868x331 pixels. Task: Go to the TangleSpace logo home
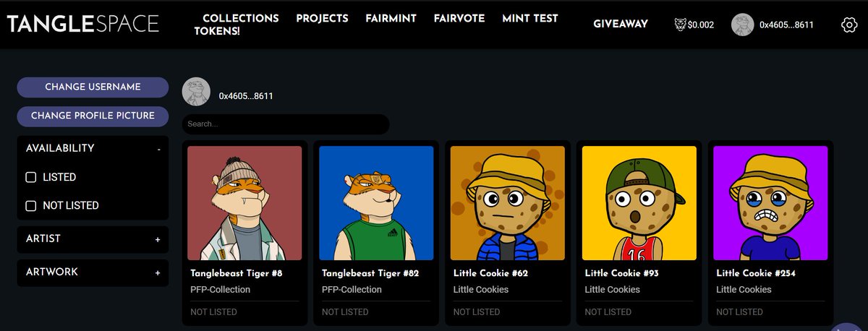(82, 24)
